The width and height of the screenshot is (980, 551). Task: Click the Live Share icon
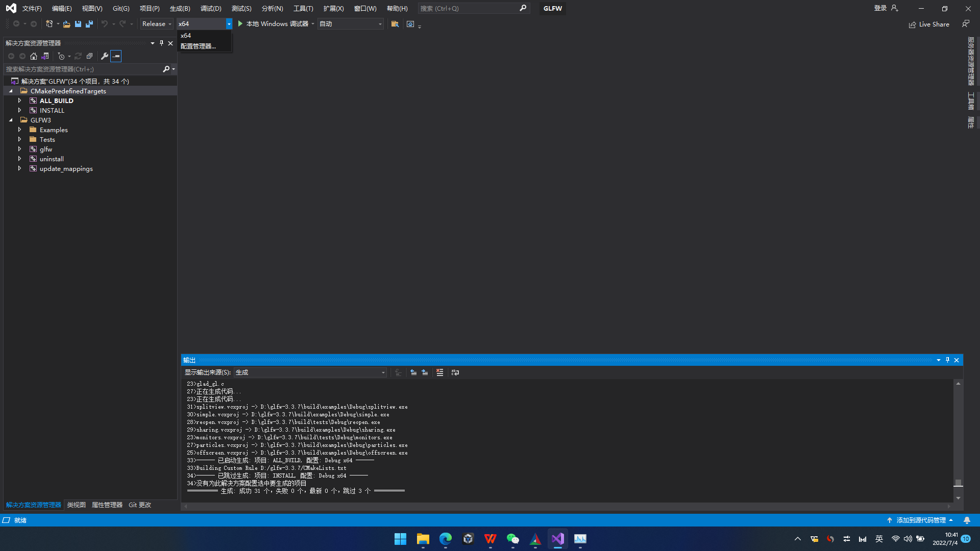point(912,24)
